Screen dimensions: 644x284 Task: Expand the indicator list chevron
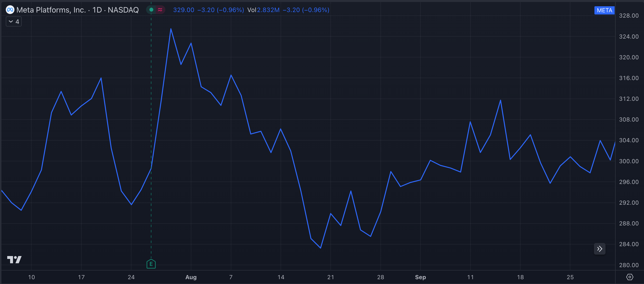tap(10, 21)
